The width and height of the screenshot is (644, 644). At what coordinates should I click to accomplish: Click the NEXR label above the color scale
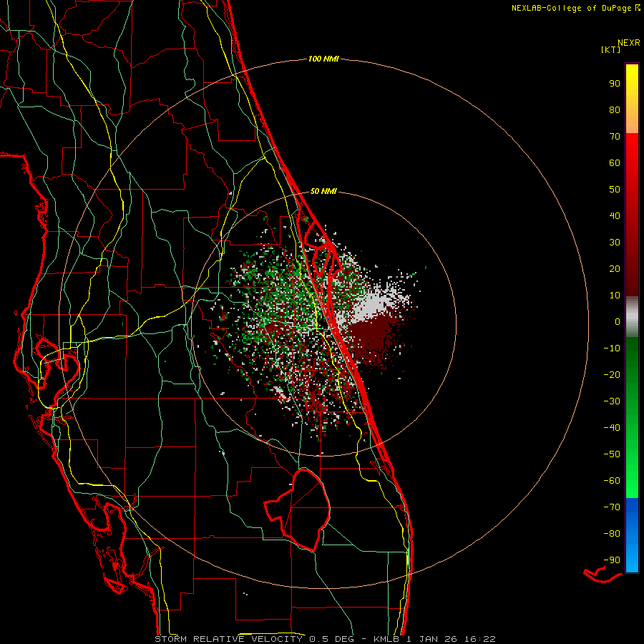coord(629,43)
